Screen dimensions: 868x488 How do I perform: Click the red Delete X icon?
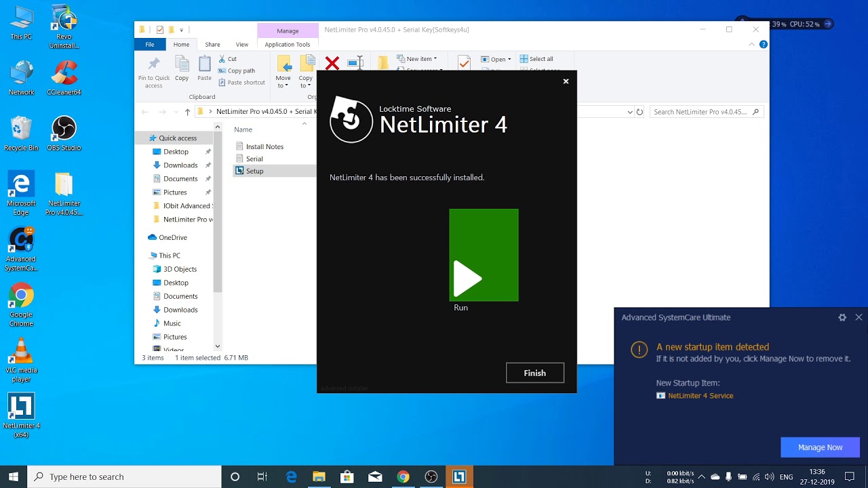pyautogui.click(x=332, y=63)
